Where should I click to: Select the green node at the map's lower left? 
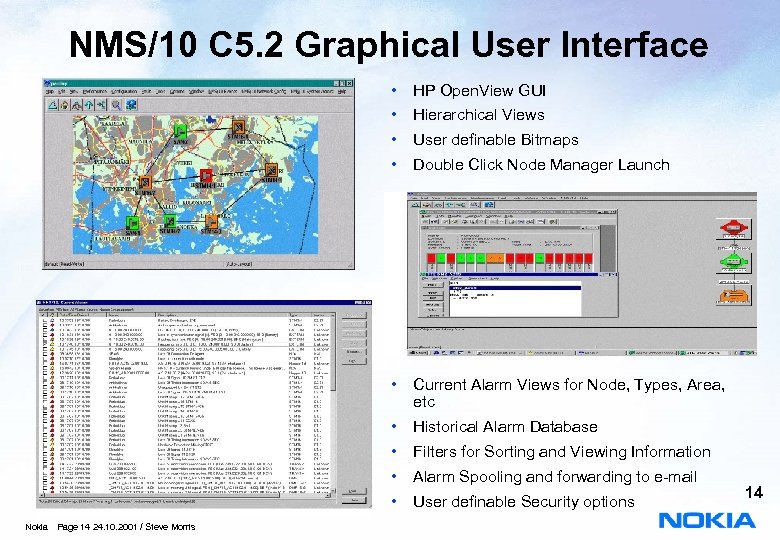132,223
